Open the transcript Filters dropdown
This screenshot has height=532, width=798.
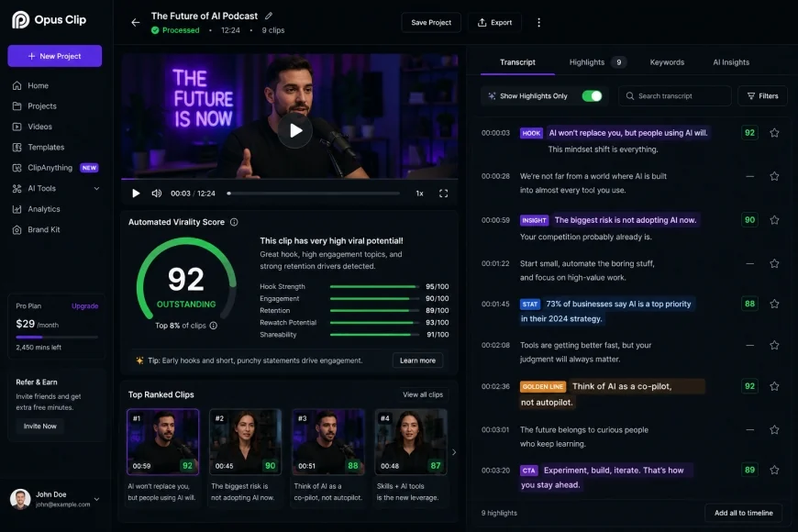click(x=762, y=95)
